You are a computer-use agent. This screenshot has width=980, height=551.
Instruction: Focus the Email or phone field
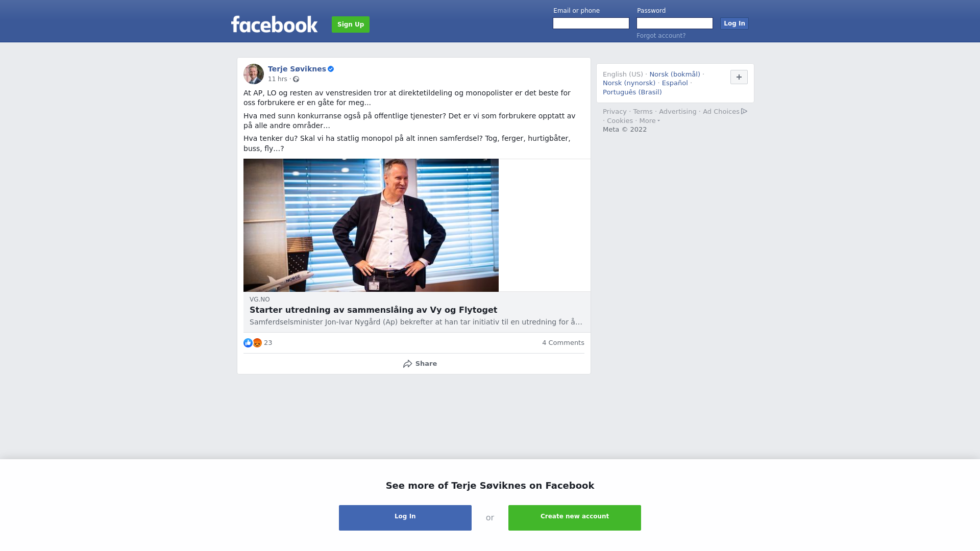pyautogui.click(x=591, y=23)
